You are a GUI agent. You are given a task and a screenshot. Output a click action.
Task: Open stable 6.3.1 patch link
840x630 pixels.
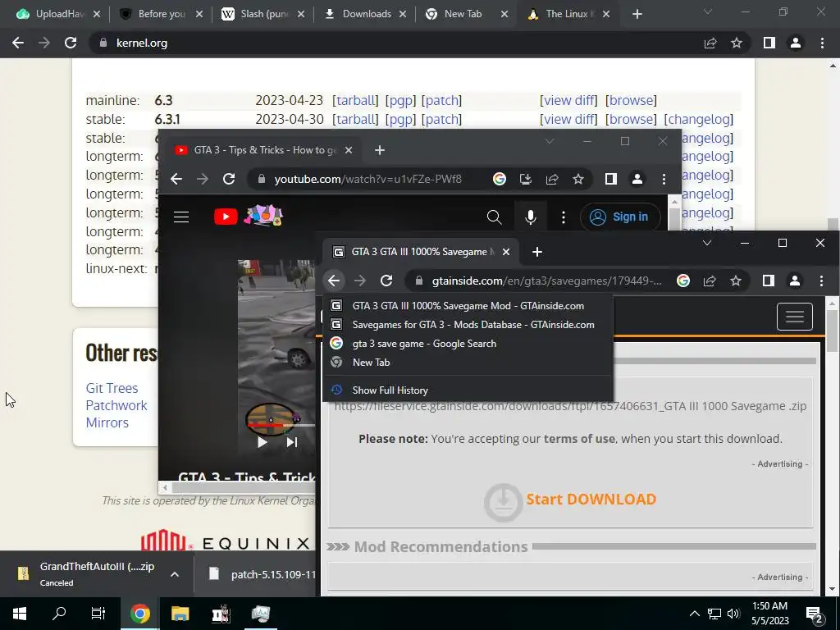pyautogui.click(x=441, y=119)
